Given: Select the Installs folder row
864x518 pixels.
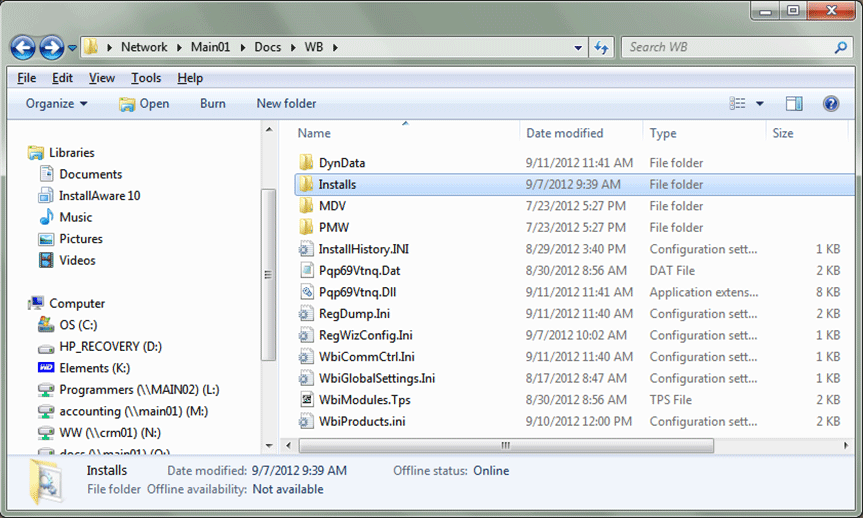Looking at the screenshot, I should 575,185.
